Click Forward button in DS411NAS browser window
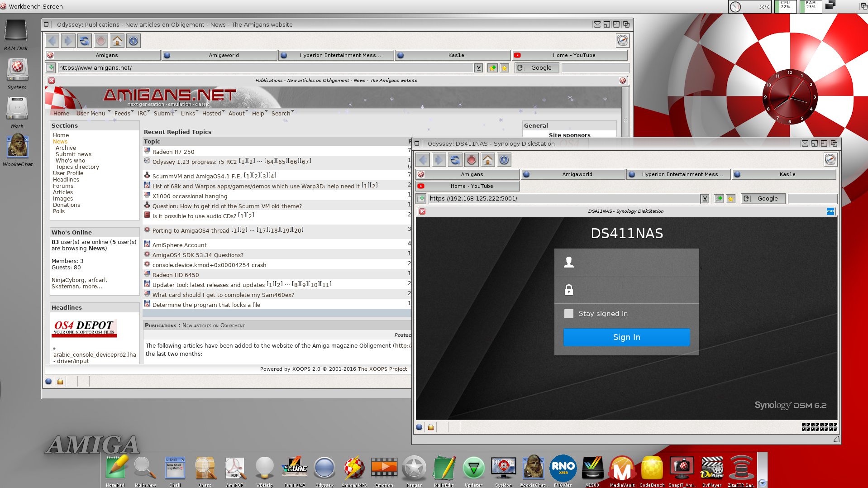This screenshot has width=868, height=488. tap(439, 160)
